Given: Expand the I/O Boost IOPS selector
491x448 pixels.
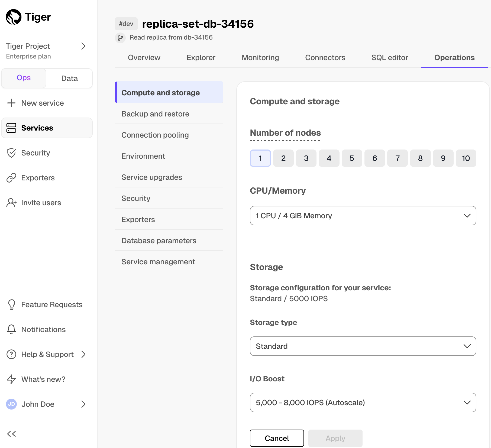Looking at the screenshot, I should point(363,402).
